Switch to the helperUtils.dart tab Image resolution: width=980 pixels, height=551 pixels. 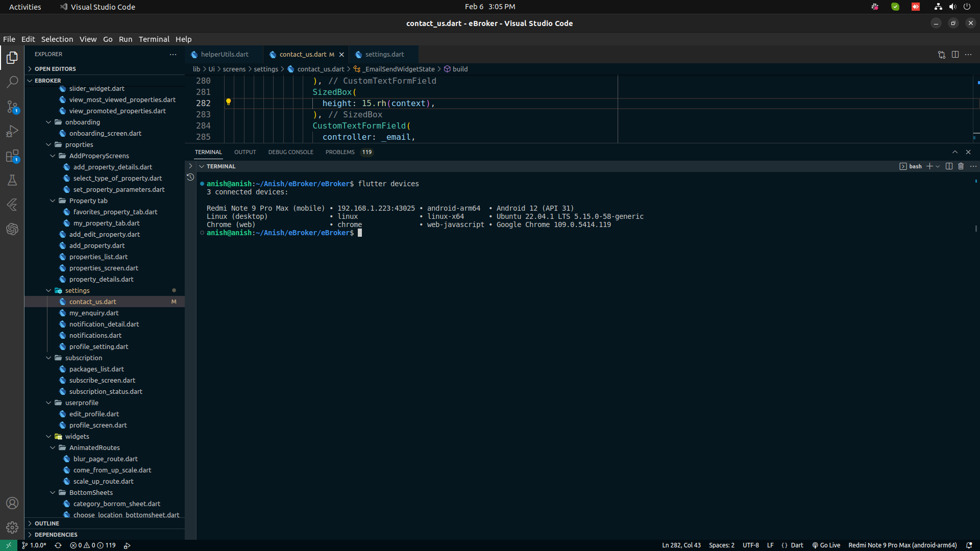pyautogui.click(x=224, y=55)
